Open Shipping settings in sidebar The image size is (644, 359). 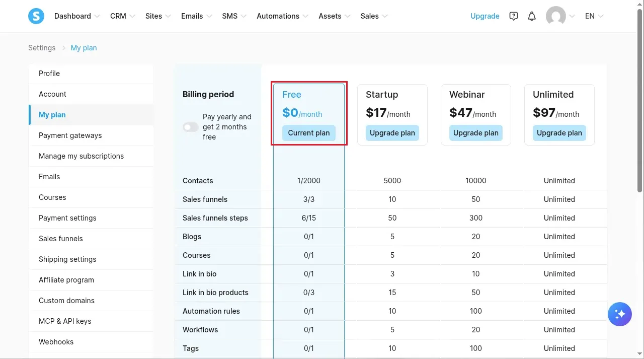[x=91, y=259]
